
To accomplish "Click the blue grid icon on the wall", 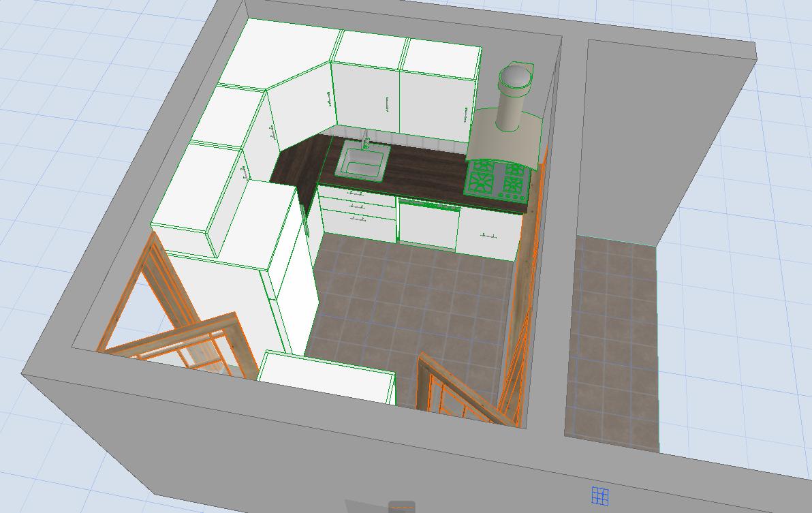I will pos(599,495).
